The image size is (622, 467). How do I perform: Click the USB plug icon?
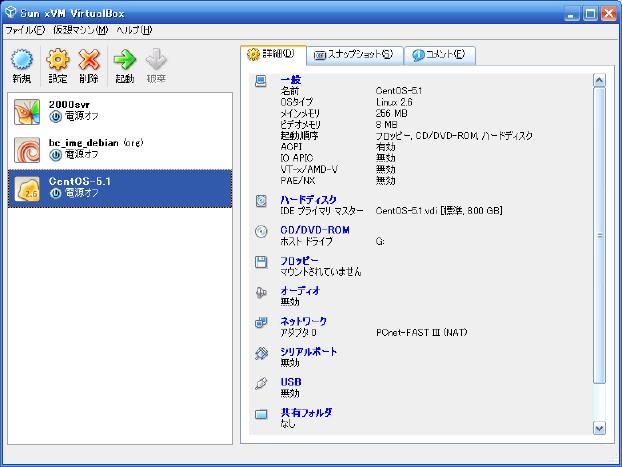[x=261, y=383]
